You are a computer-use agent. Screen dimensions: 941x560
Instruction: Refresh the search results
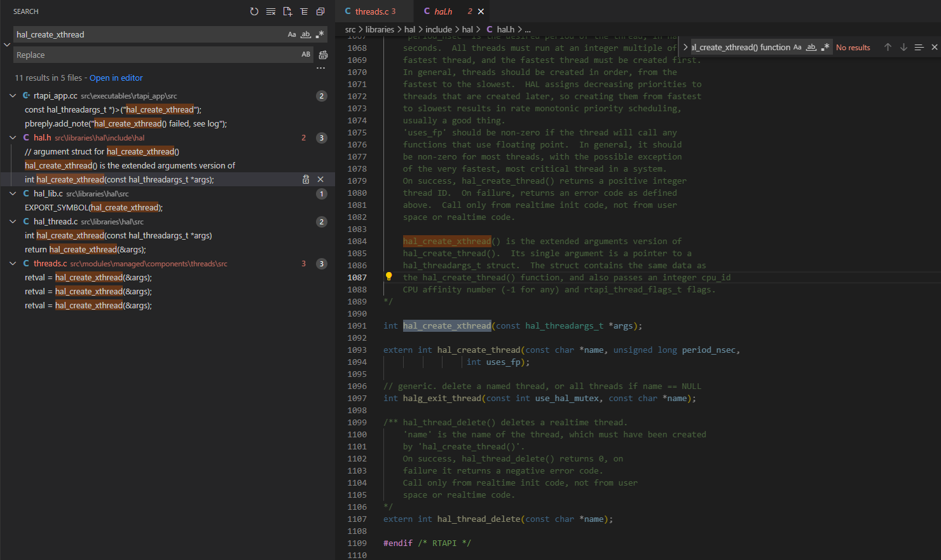254,11
